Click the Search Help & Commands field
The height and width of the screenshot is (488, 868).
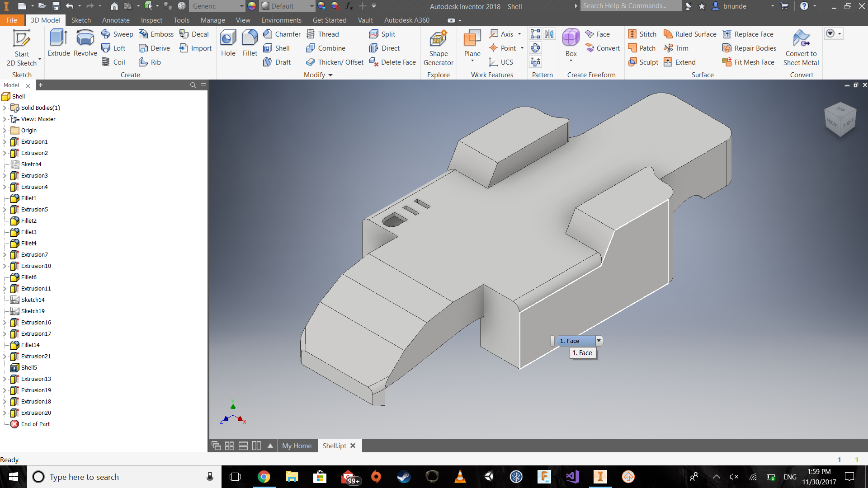[x=631, y=6]
